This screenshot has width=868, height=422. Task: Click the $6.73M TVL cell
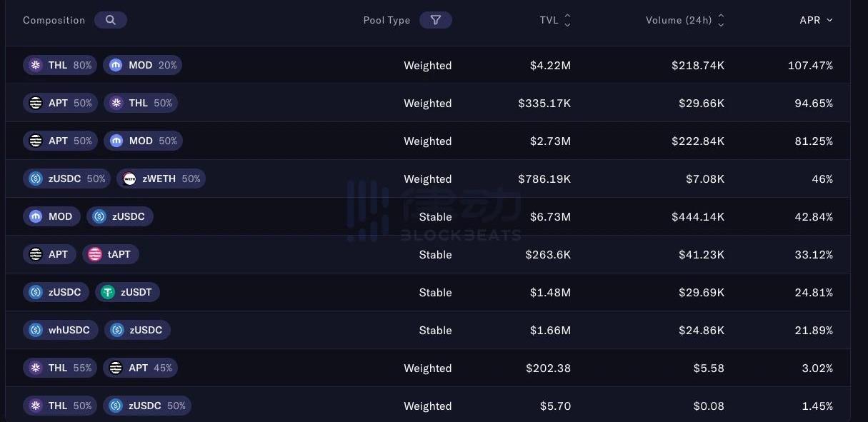pos(550,216)
